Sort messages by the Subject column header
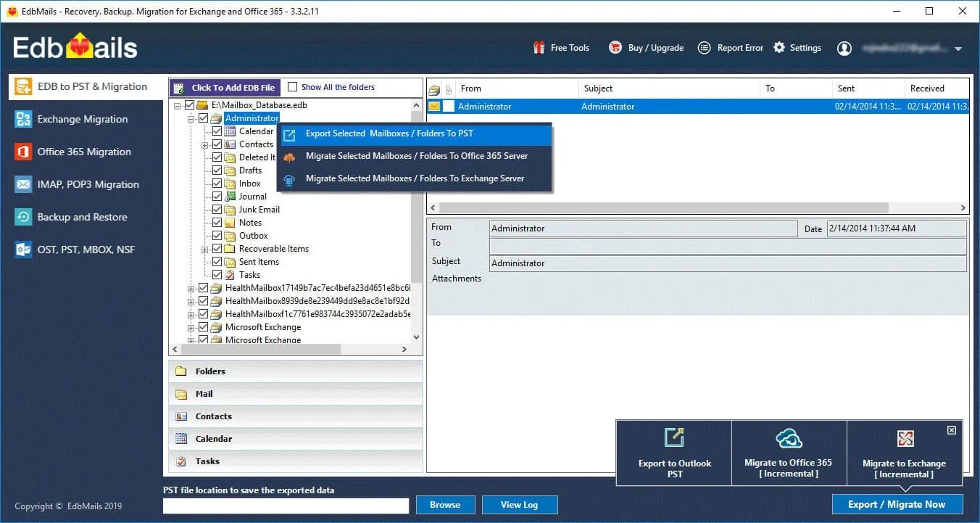 668,88
